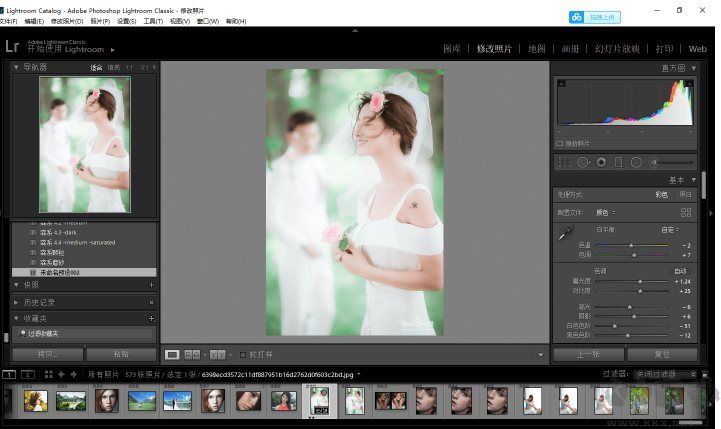Viewport: 721px width, 429px height.
Task: Select the graduated filter tool
Action: tap(618, 162)
